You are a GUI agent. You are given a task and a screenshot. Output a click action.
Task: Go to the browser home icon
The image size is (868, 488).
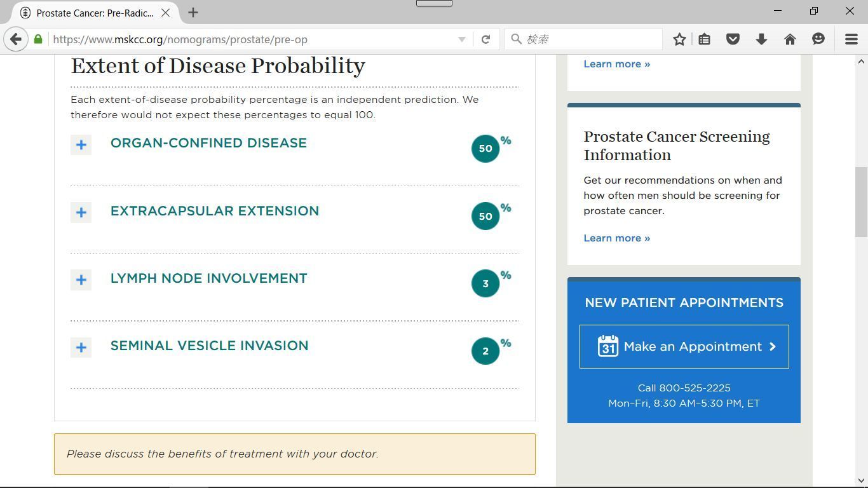pos(790,39)
